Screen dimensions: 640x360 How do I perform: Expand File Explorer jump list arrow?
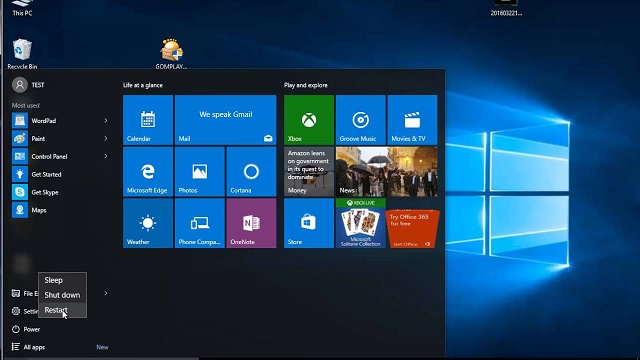tap(106, 293)
